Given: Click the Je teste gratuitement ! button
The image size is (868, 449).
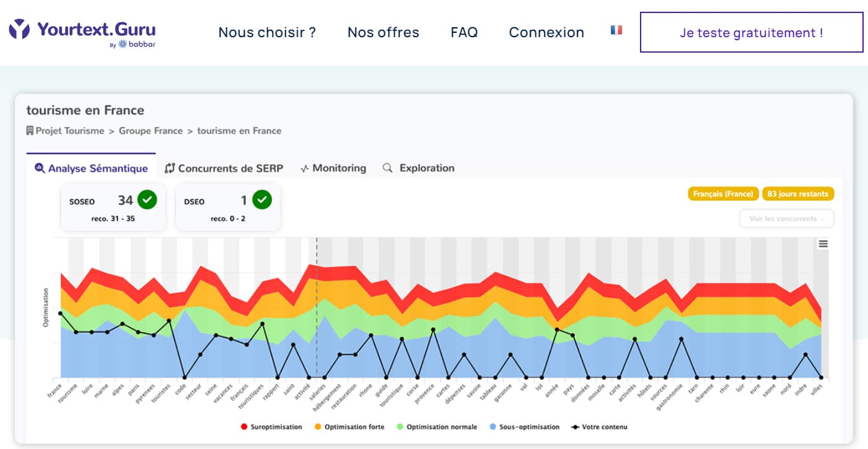Looking at the screenshot, I should 752,32.
